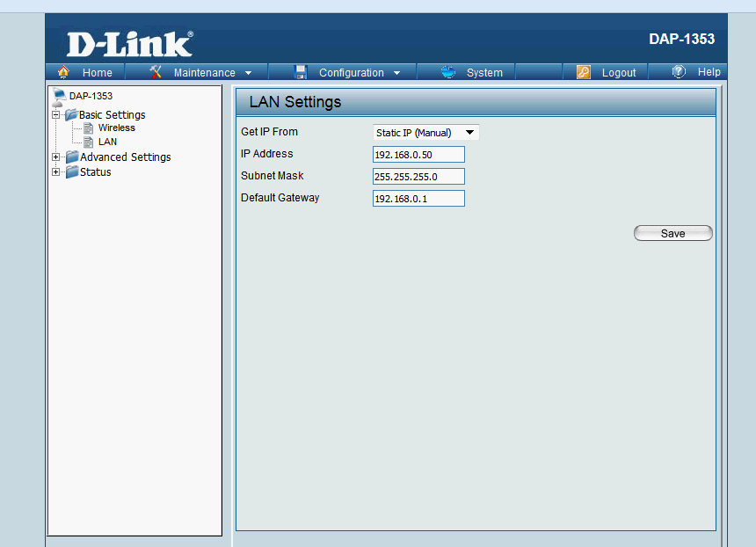Screen dimensions: 756x547
Task: Open Help in the top bar
Action: 709,72
